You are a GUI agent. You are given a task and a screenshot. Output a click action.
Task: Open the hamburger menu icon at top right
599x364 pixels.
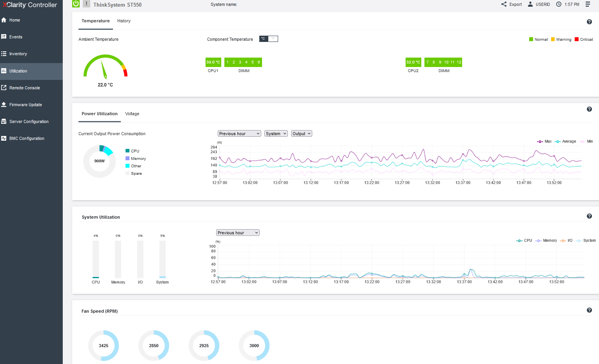(x=588, y=4)
